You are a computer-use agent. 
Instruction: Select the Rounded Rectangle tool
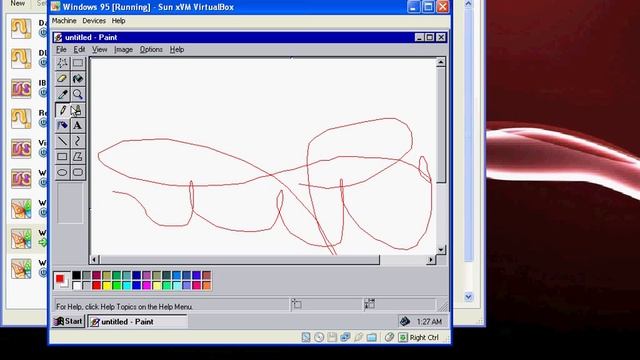[x=78, y=172]
